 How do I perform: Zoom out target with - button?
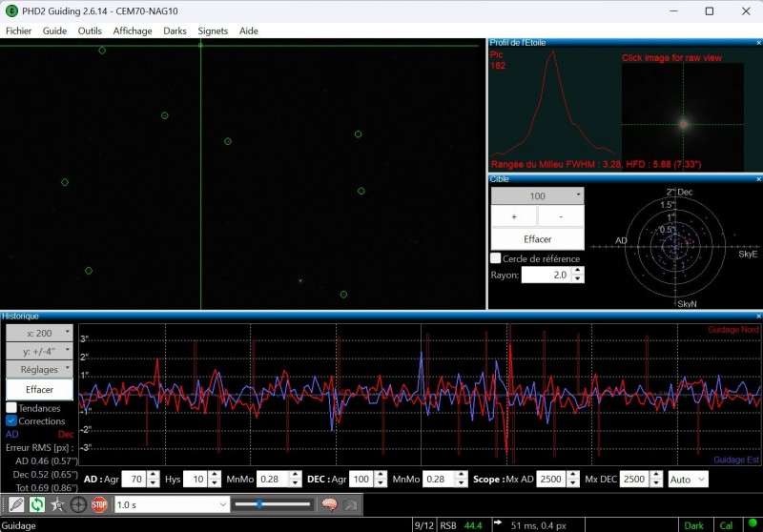click(561, 216)
